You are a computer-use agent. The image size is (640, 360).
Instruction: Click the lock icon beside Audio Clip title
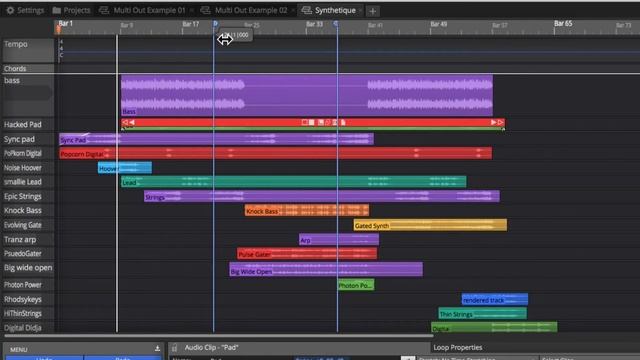coord(174,348)
